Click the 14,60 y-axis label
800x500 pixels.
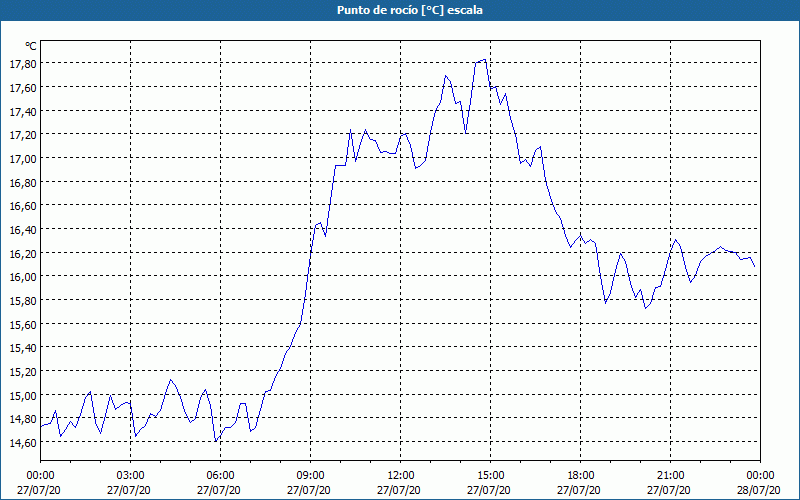[x=23, y=442]
